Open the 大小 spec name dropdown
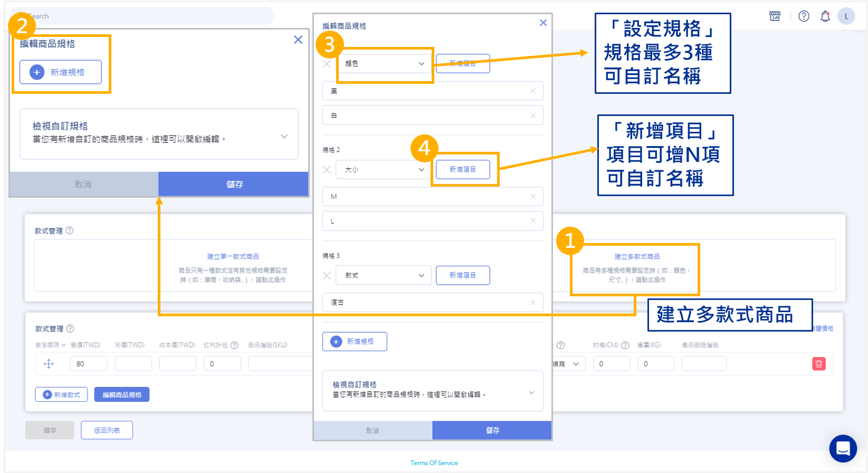The height and width of the screenshot is (473, 868). click(x=384, y=170)
